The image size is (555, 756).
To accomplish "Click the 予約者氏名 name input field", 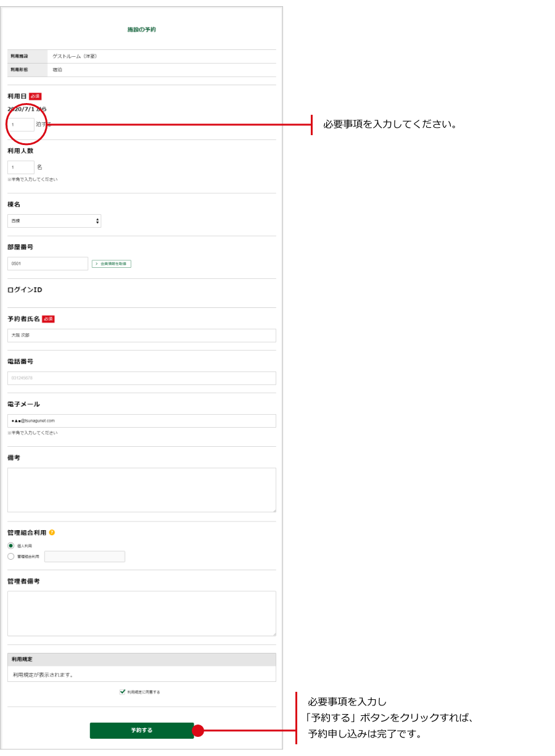I will [x=141, y=335].
